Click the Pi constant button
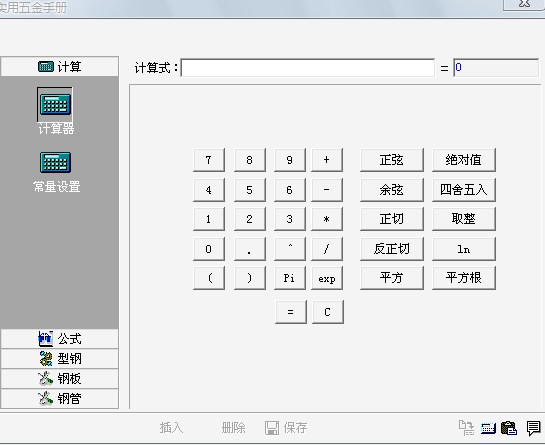The image size is (545, 445). pyautogui.click(x=290, y=278)
